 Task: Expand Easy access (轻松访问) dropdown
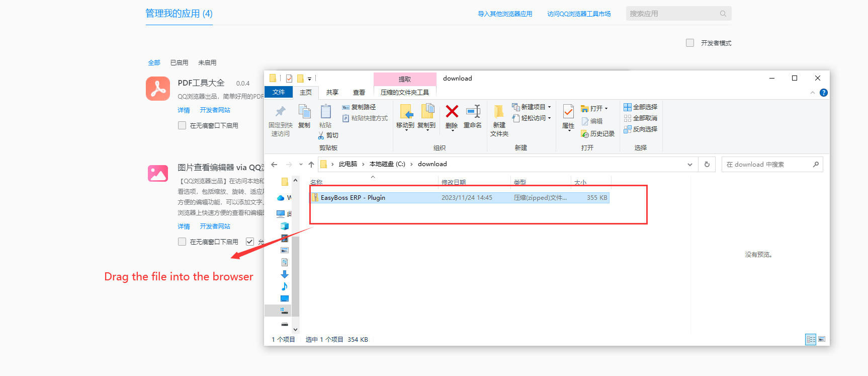[x=549, y=118]
